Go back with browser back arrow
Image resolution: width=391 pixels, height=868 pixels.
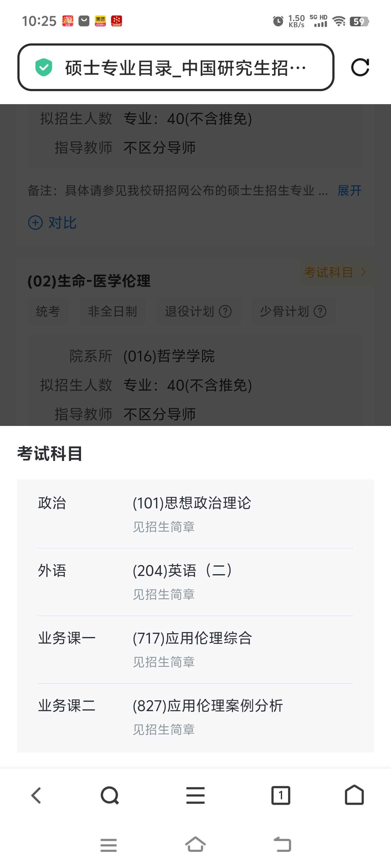pos(36,795)
